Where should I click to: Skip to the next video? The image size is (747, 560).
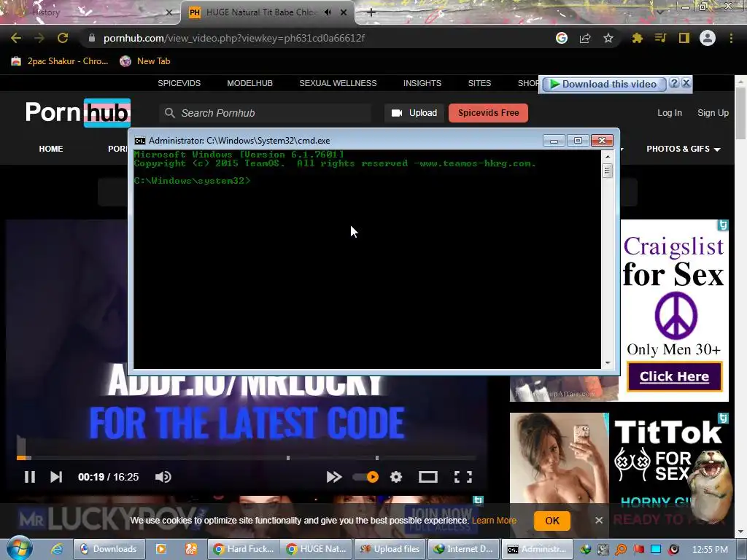[55, 477]
